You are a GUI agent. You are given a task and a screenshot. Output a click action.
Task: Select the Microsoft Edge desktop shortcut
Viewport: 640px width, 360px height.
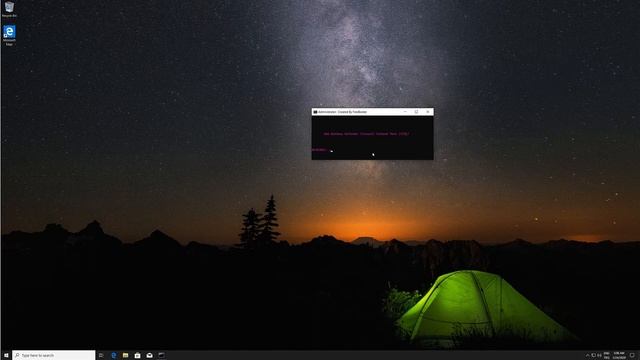(9, 35)
